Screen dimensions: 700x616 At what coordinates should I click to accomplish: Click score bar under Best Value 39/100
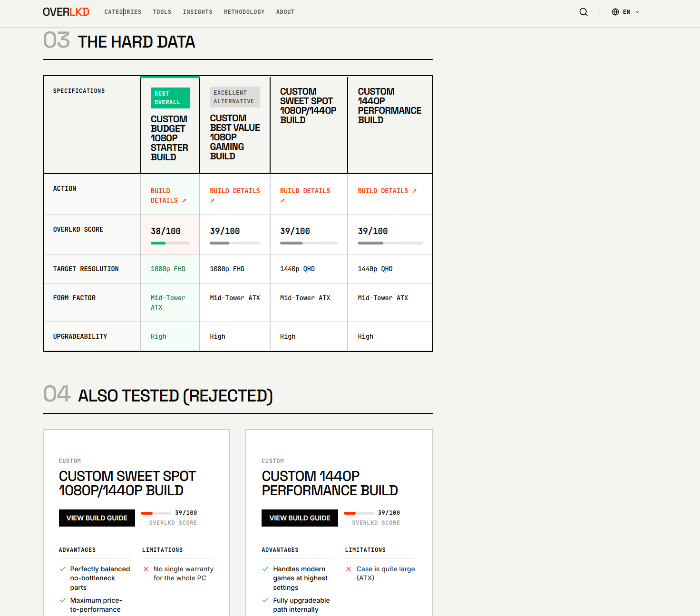click(x=235, y=243)
